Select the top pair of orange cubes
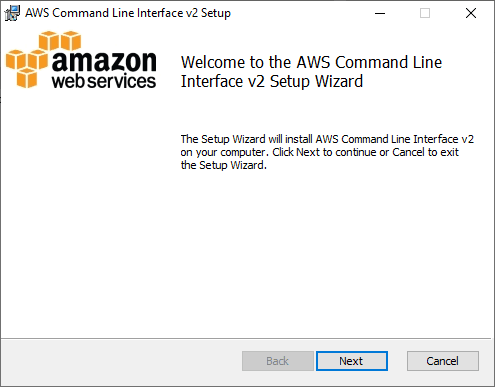Screen dimensions: 495x387 tap(60, 41)
